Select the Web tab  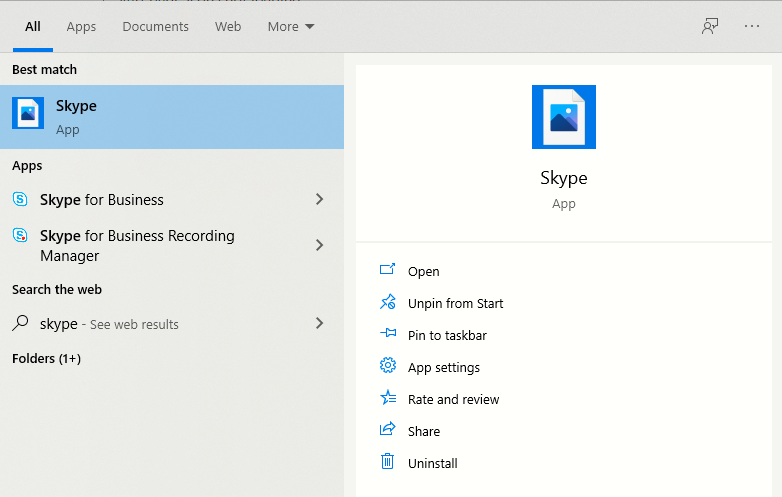[x=228, y=26]
